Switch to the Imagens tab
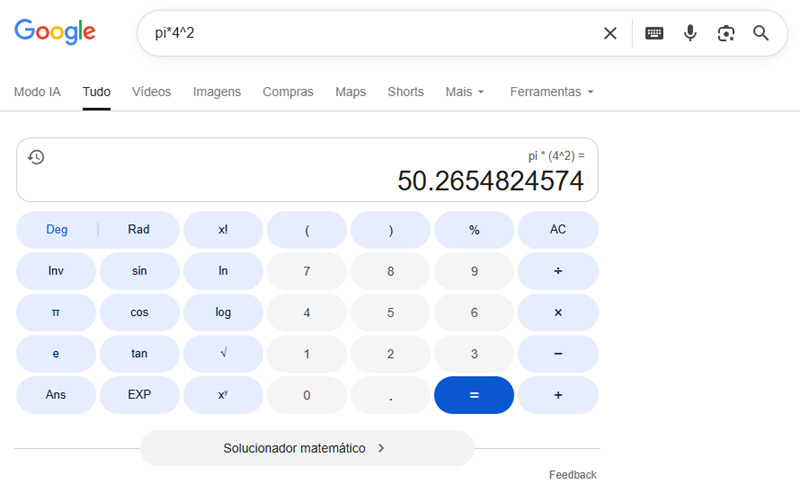 [x=217, y=92]
